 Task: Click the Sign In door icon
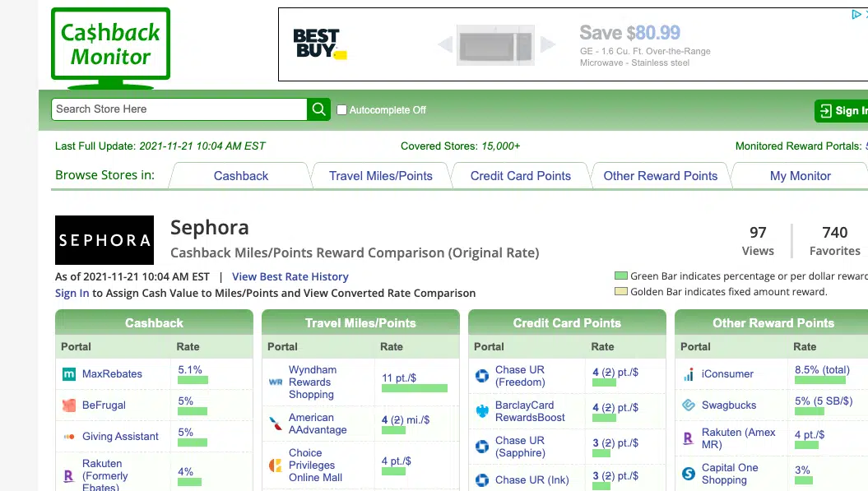point(826,111)
